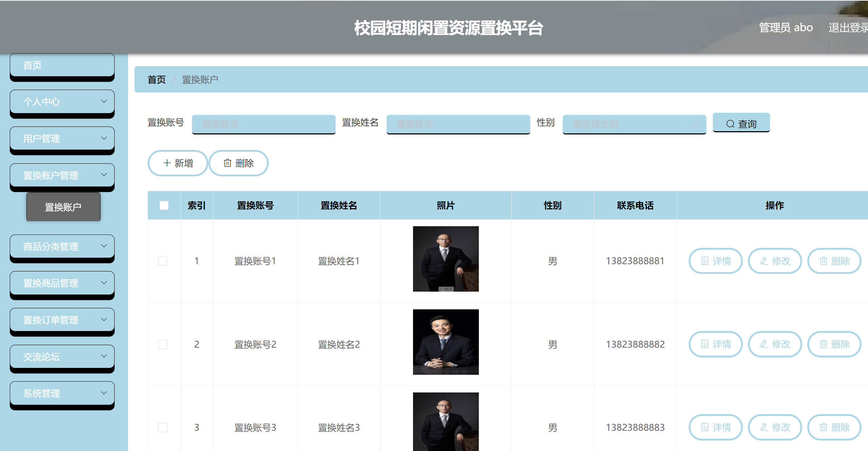
Task: Click the trash icon in row 2's 删除 button
Action: click(x=823, y=344)
